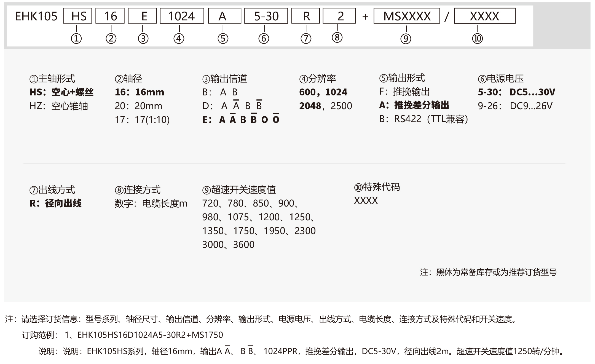Click the 5-30 voltage code box
This screenshot has width=595, height=364.
(266, 16)
